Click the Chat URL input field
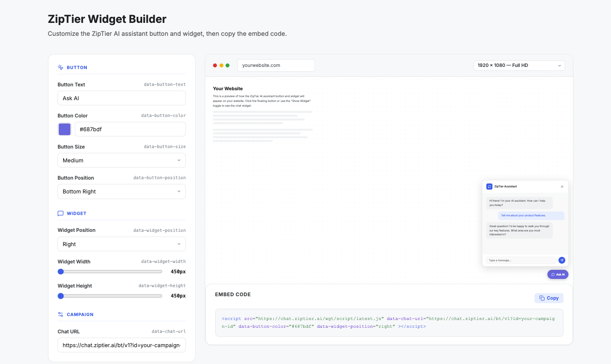 pos(121,345)
